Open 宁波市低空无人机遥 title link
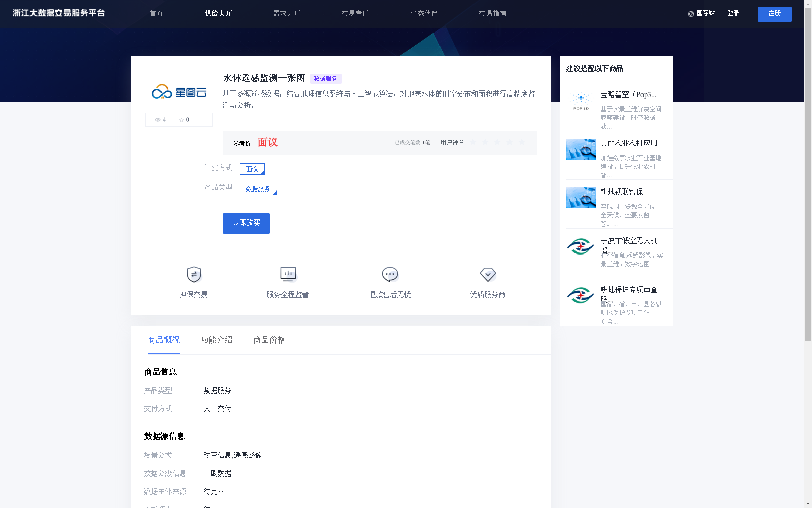Screen dimensions: 812x508 pos(629,245)
